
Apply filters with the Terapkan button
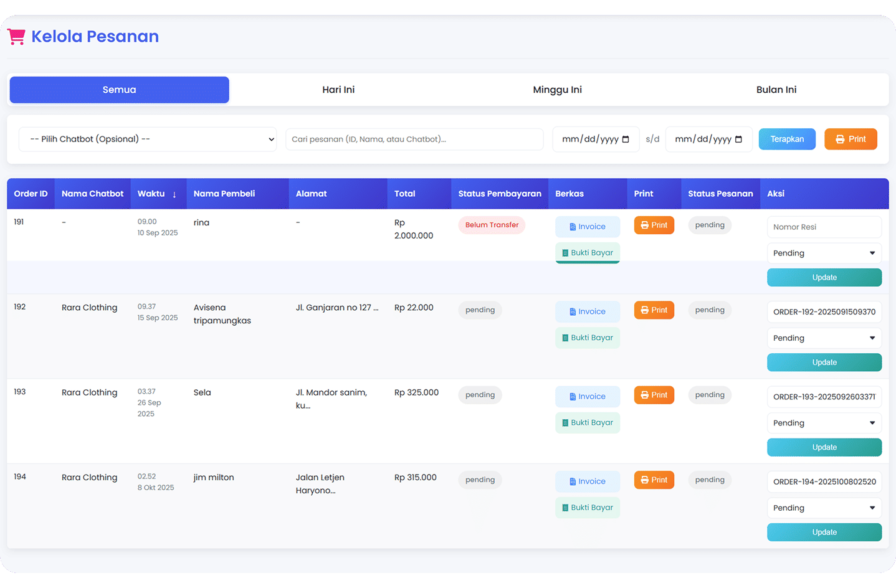(x=787, y=139)
